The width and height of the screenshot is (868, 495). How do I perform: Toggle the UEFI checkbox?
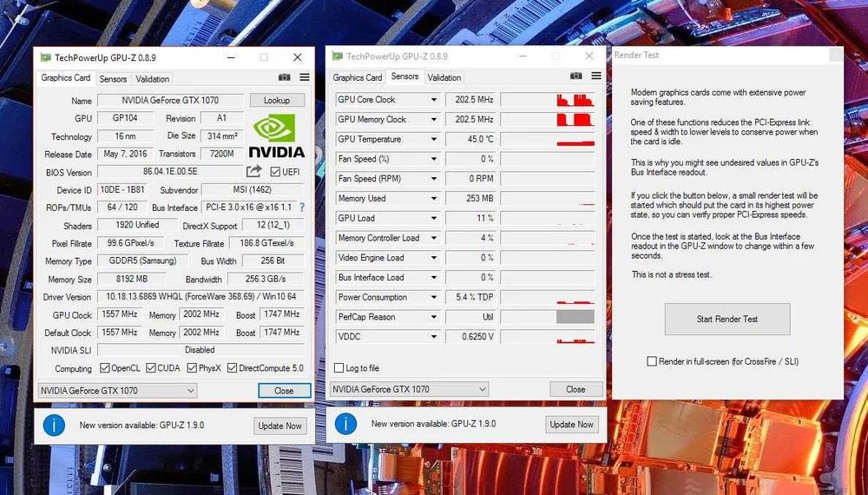[x=275, y=172]
